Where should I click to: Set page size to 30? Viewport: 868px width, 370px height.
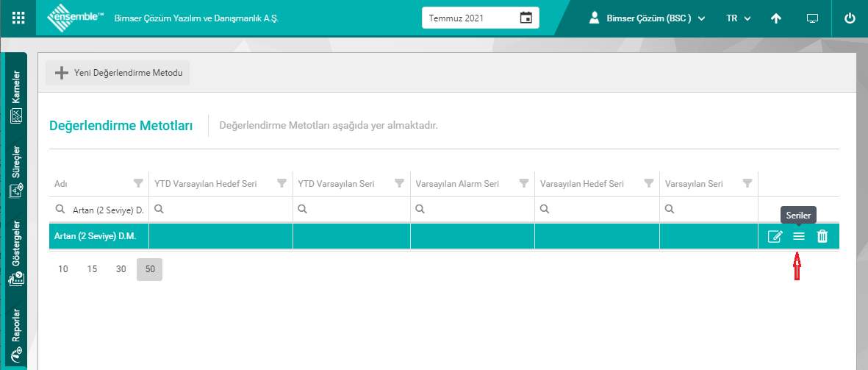pyautogui.click(x=121, y=269)
